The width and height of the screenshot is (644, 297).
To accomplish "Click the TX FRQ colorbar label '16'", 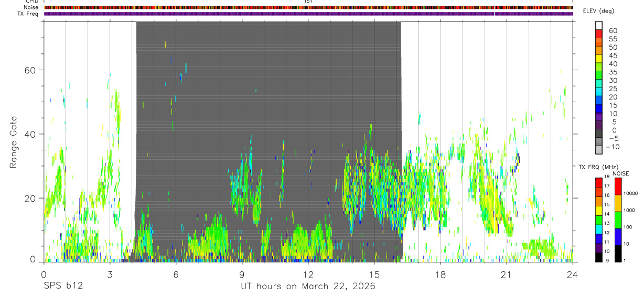I will (607, 195).
